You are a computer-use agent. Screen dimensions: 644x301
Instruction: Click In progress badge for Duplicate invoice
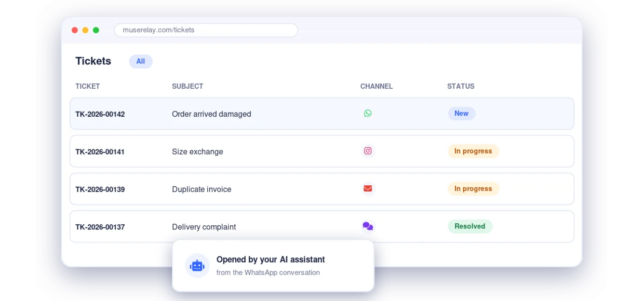[x=473, y=188]
